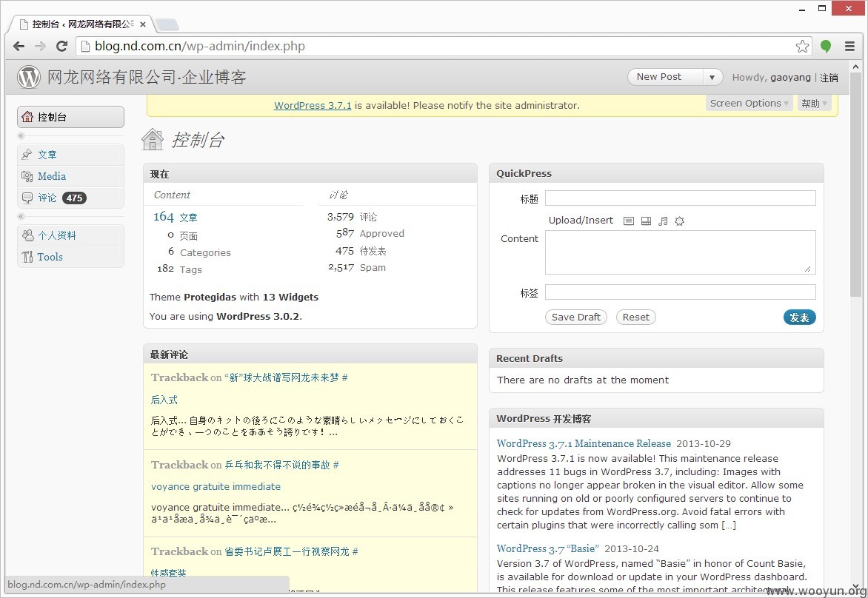Viewport: 868px width, 598px height.
Task: Click the 6 Categories link
Action: pos(199,252)
